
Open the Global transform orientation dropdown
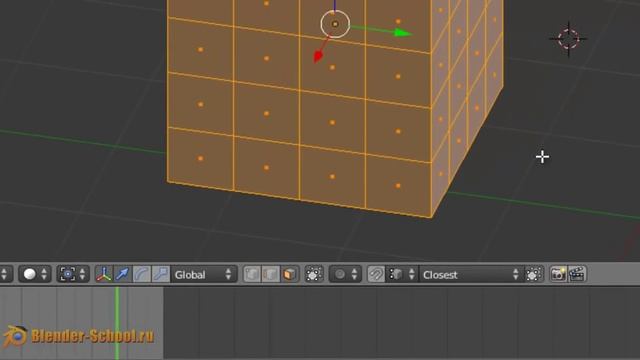tap(203, 274)
